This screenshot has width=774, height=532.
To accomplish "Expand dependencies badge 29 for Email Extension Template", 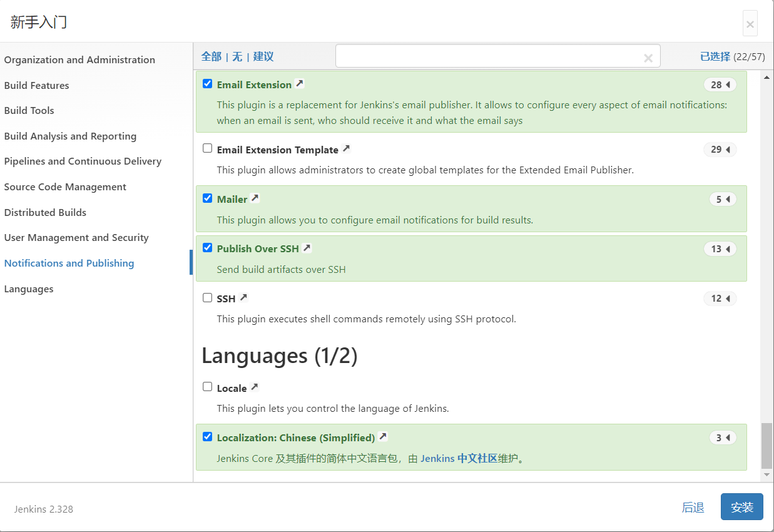I will [720, 150].
